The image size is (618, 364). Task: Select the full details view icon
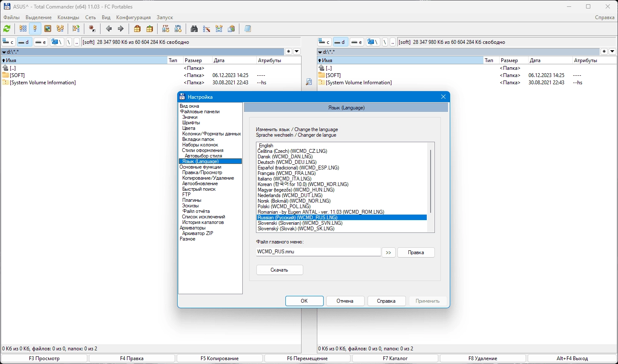pos(35,29)
